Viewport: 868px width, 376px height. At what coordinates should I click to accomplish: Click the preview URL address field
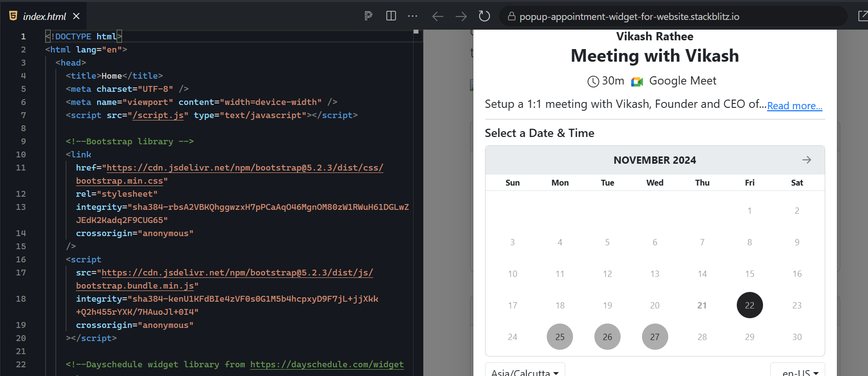(673, 17)
